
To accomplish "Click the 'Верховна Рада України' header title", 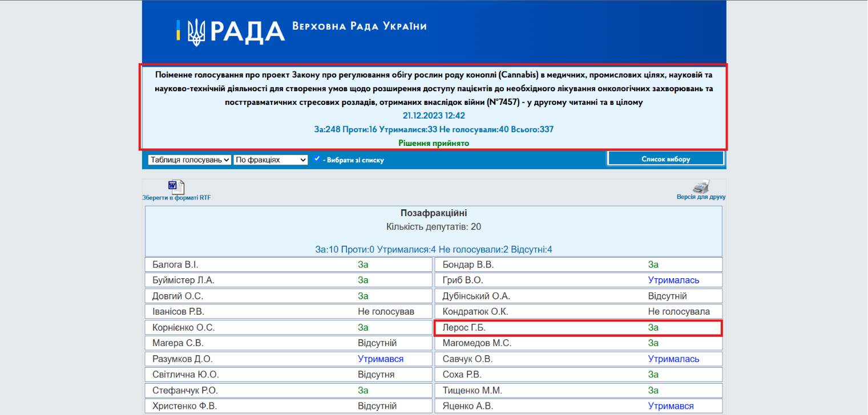I will tap(360, 26).
